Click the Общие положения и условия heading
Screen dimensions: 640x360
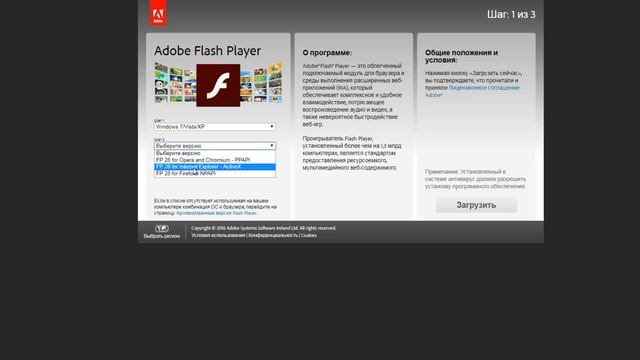(461, 56)
